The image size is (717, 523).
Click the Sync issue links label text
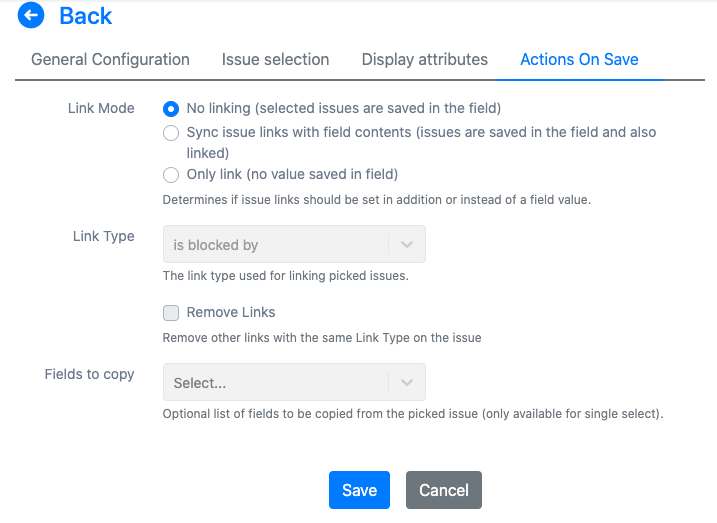pyautogui.click(x=421, y=142)
